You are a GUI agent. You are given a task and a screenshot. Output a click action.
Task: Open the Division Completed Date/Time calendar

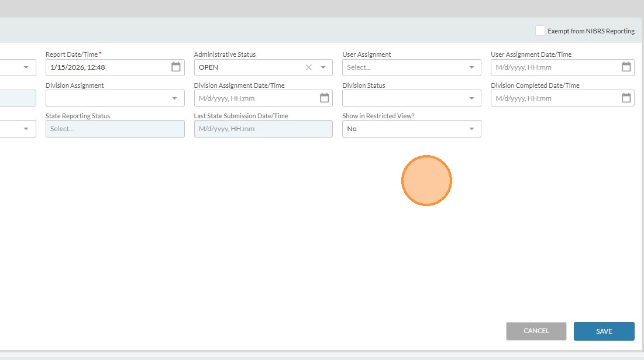point(626,98)
